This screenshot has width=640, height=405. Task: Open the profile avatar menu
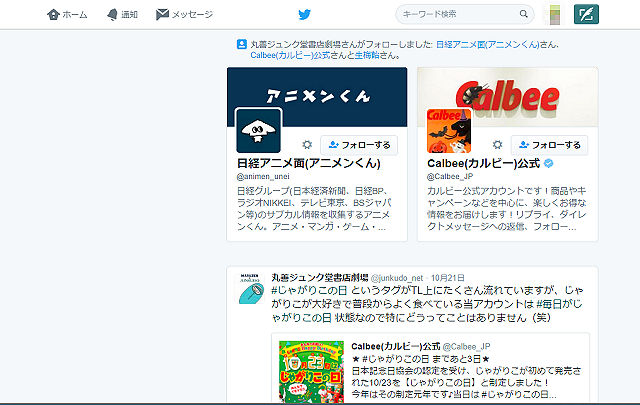(x=555, y=15)
